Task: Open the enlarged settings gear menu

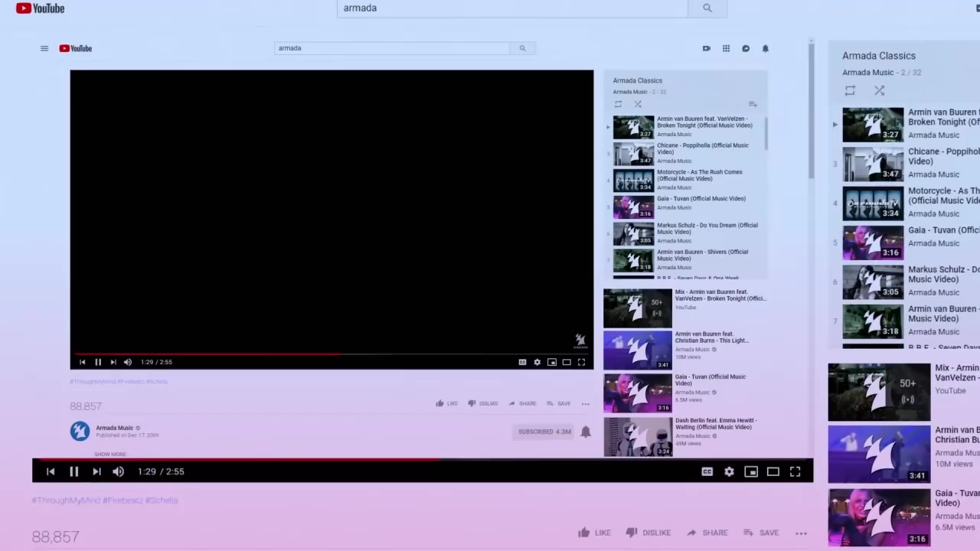Action: (729, 471)
